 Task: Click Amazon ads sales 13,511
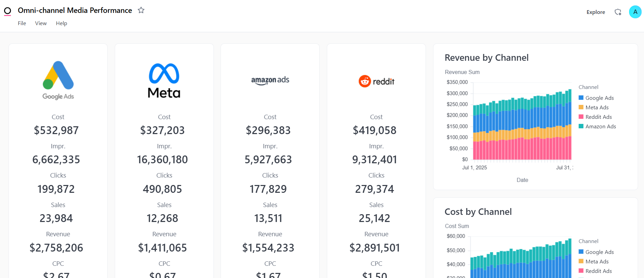click(268, 218)
